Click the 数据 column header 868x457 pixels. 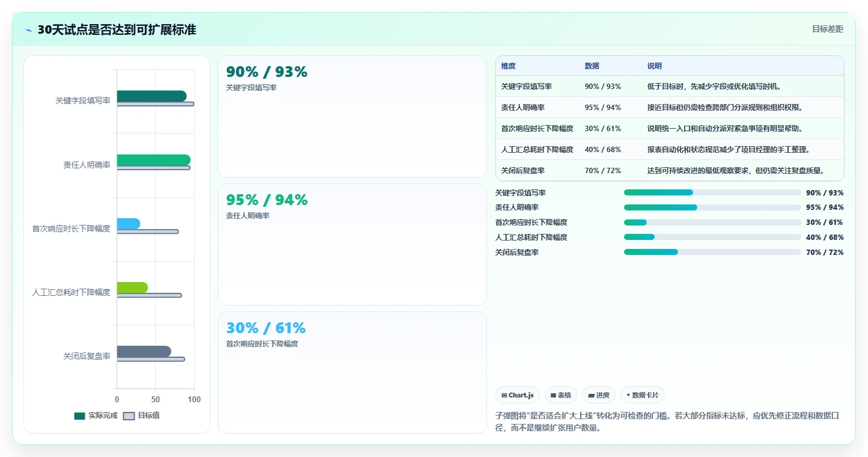pos(592,66)
